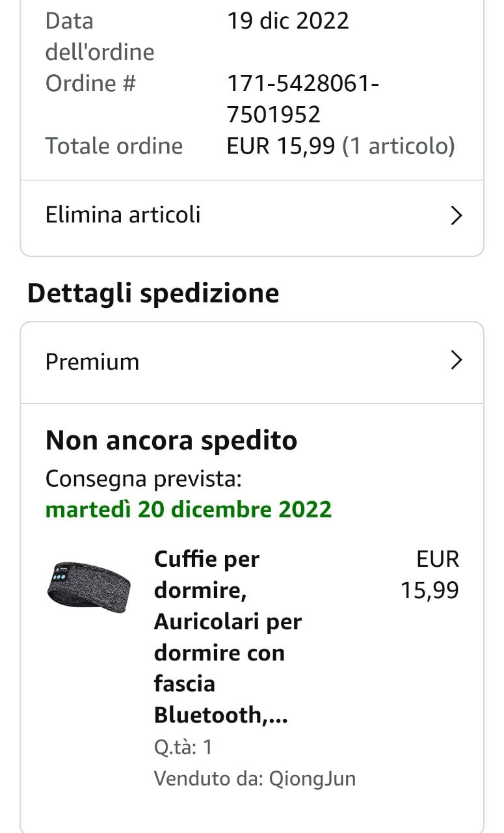Tap the Ordine # label

point(90,83)
